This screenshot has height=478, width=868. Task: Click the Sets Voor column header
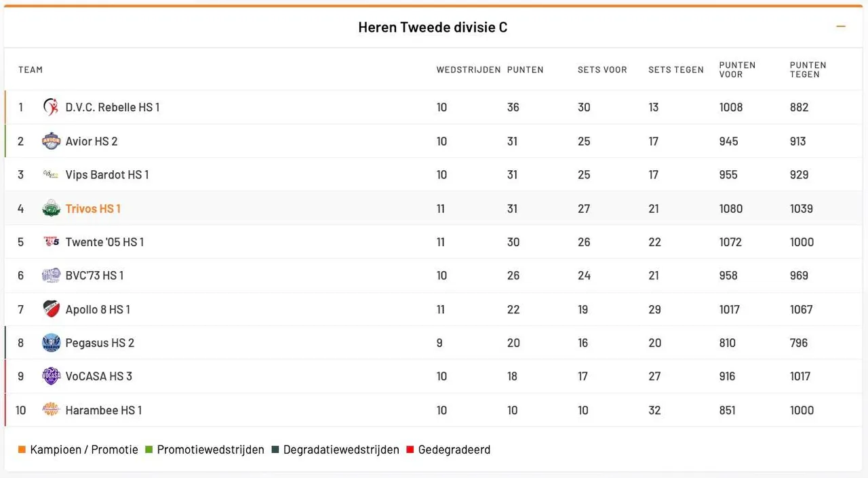(x=602, y=70)
